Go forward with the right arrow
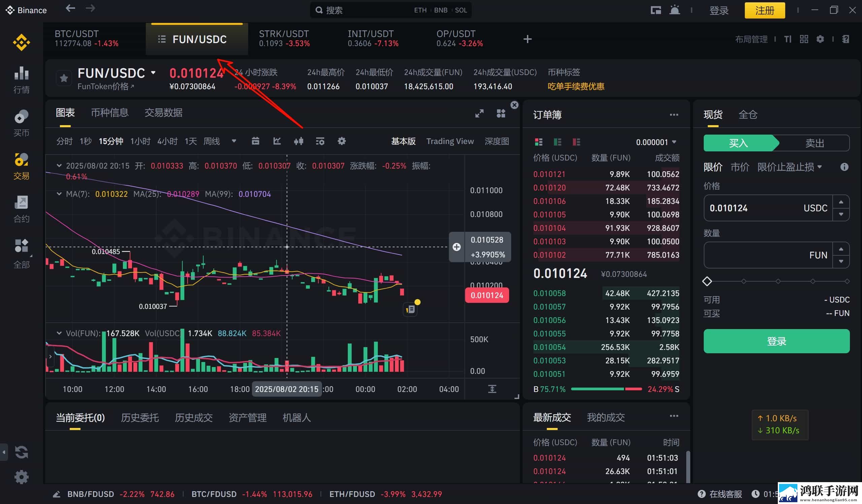 pos(90,8)
